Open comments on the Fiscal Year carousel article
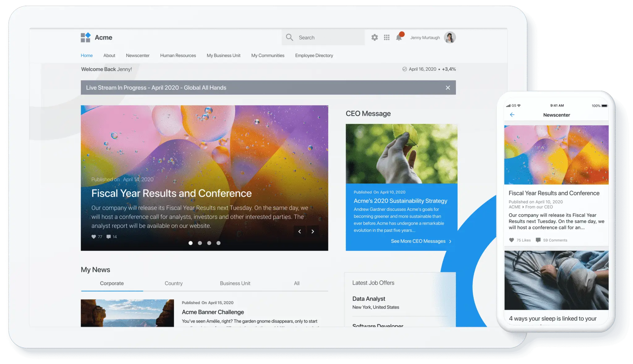 108,237
